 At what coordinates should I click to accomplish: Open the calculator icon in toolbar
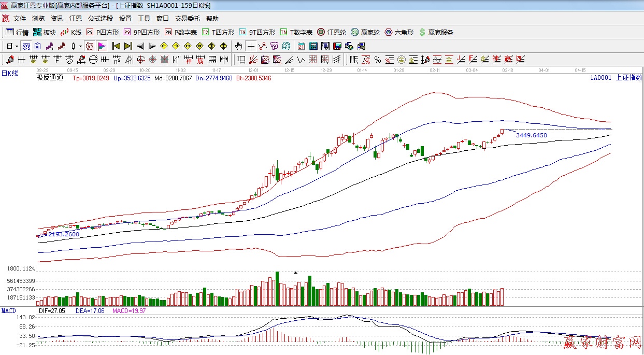[313, 46]
